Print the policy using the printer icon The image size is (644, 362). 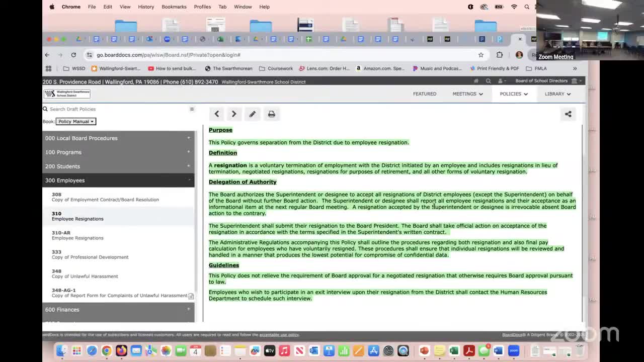[x=272, y=114]
